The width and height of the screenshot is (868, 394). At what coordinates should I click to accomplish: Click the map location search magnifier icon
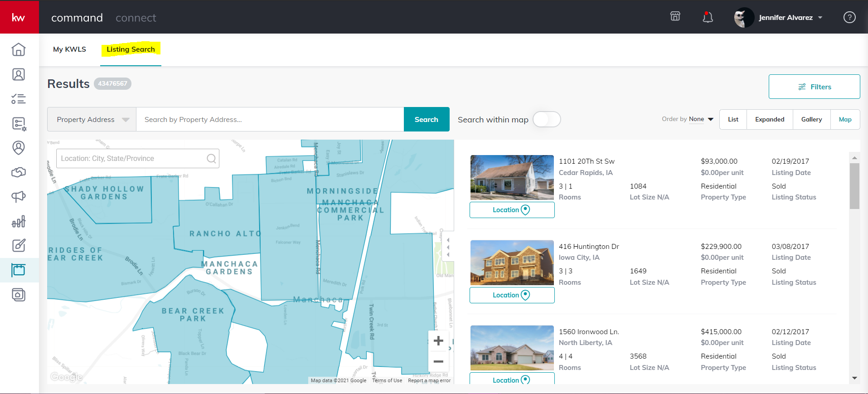coord(211,159)
